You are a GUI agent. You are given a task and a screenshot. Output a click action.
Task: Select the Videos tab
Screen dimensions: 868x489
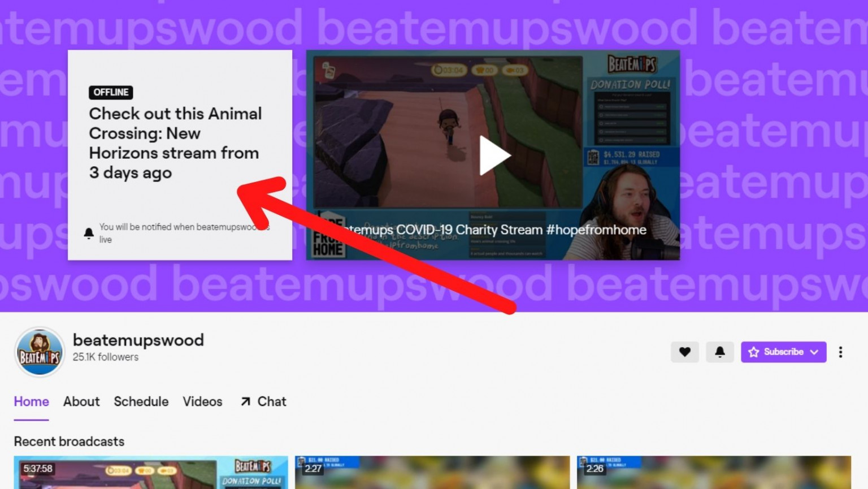(x=202, y=402)
